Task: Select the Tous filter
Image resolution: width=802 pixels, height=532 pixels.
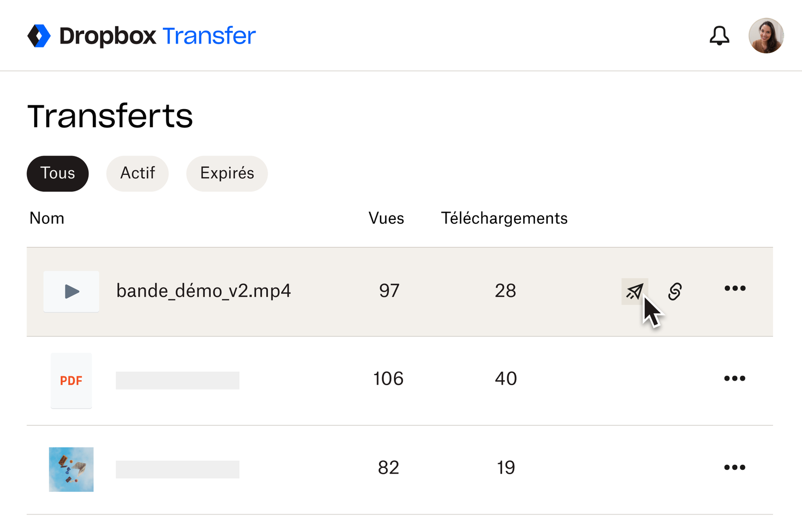Action: [x=58, y=173]
